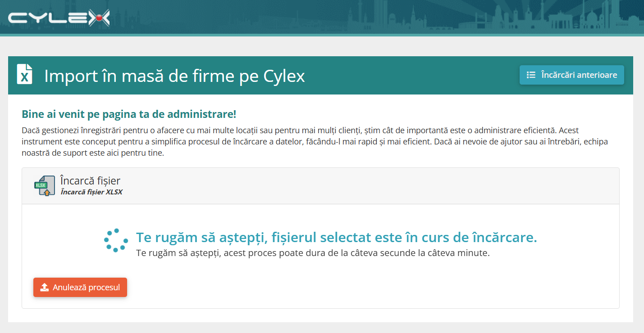Click the Cylex logo

(59, 18)
